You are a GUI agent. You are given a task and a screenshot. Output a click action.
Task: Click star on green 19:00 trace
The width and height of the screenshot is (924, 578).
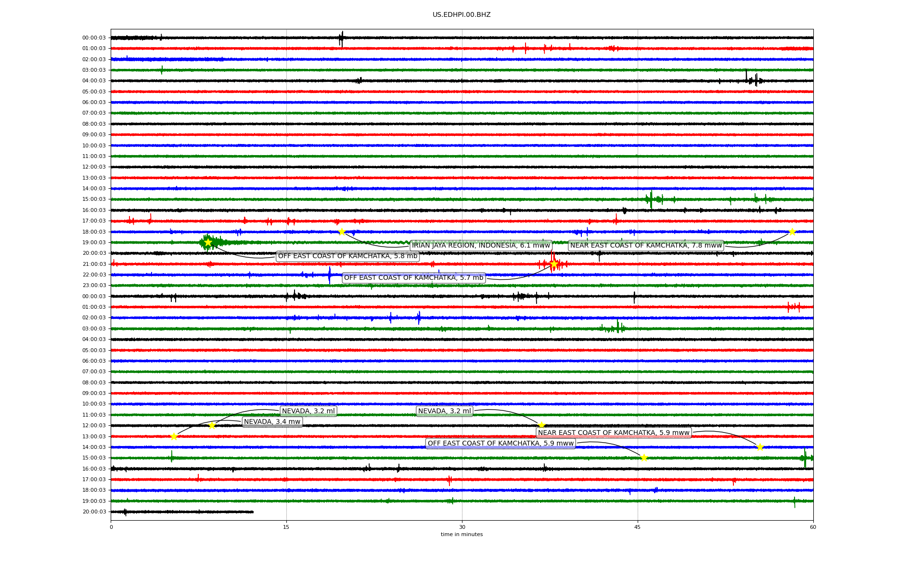pos(208,242)
